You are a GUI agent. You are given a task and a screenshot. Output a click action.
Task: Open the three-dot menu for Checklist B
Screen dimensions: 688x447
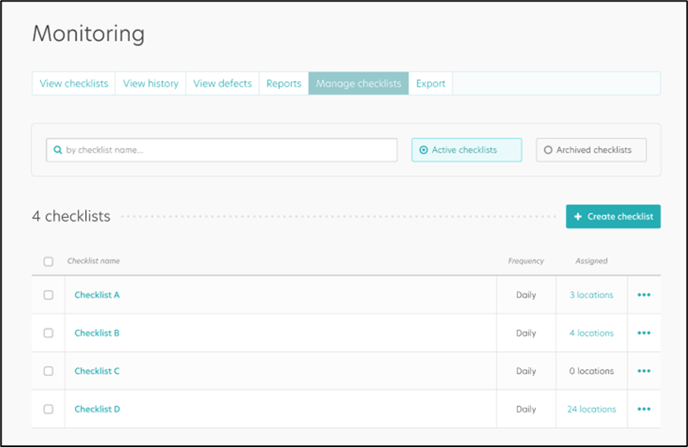(644, 333)
